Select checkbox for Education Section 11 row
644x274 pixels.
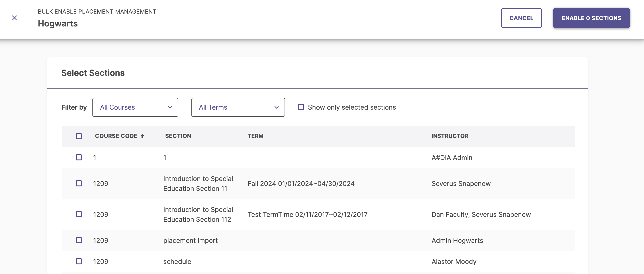(79, 183)
